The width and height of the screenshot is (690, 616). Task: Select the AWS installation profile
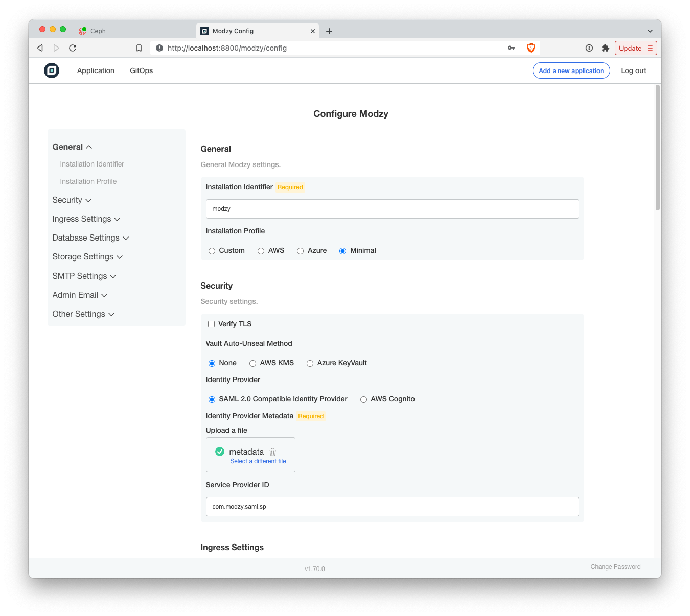tap(261, 251)
